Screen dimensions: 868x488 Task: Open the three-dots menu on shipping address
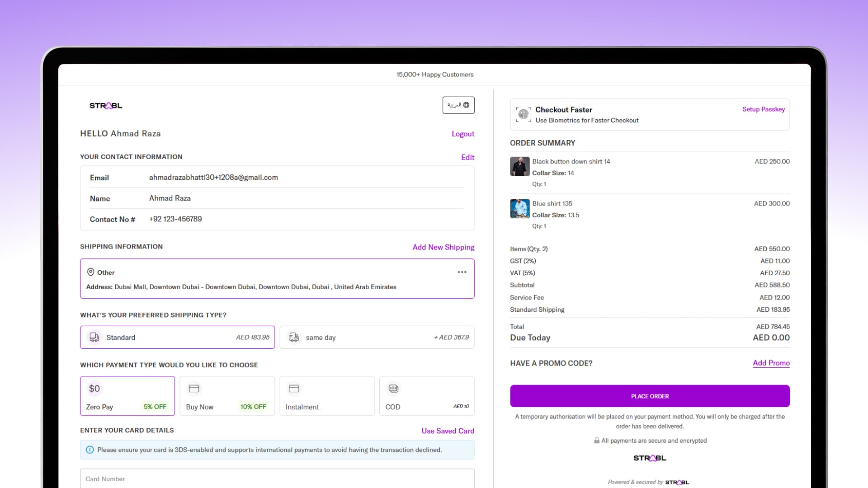click(x=462, y=272)
